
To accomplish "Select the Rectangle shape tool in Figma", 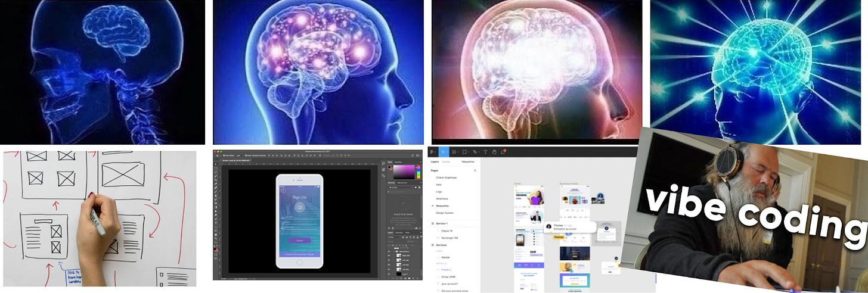I will click(464, 151).
